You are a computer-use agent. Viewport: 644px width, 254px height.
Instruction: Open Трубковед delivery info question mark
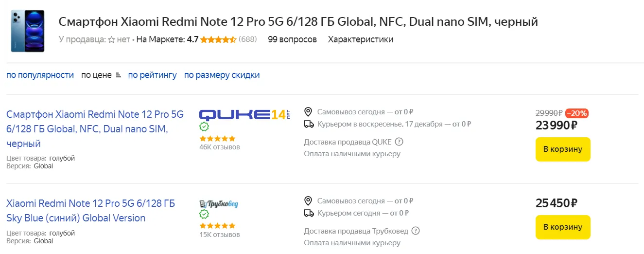[415, 231]
